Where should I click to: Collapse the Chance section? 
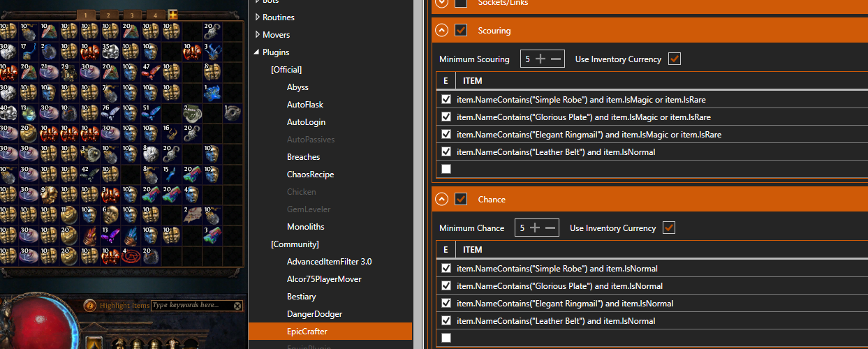tap(441, 199)
